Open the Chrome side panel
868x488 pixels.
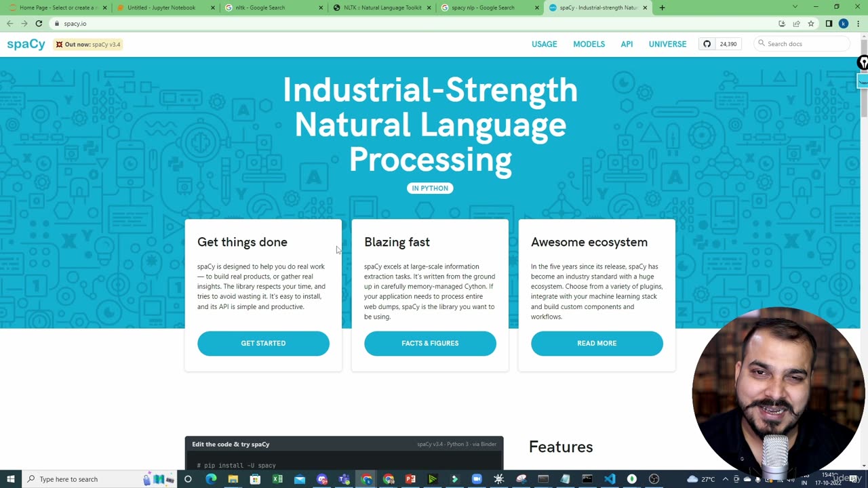(x=829, y=23)
